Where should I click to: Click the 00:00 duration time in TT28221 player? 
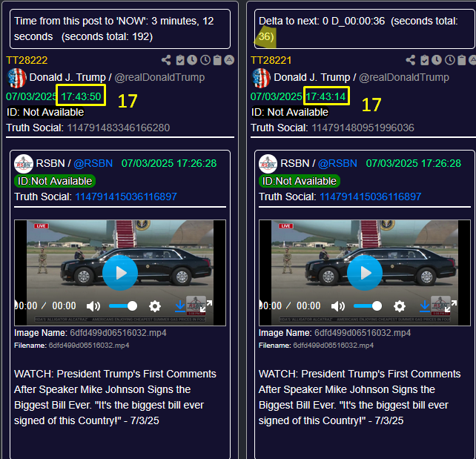coord(308,306)
